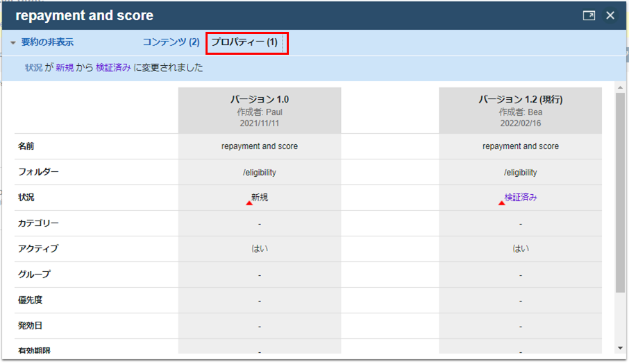629x364 pixels.
Task: Click はい in version 1.2 column
Action: pos(520,249)
